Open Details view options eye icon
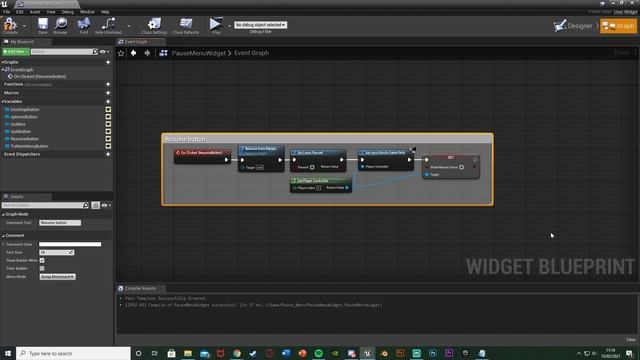The height and width of the screenshot is (360, 640). (106, 205)
